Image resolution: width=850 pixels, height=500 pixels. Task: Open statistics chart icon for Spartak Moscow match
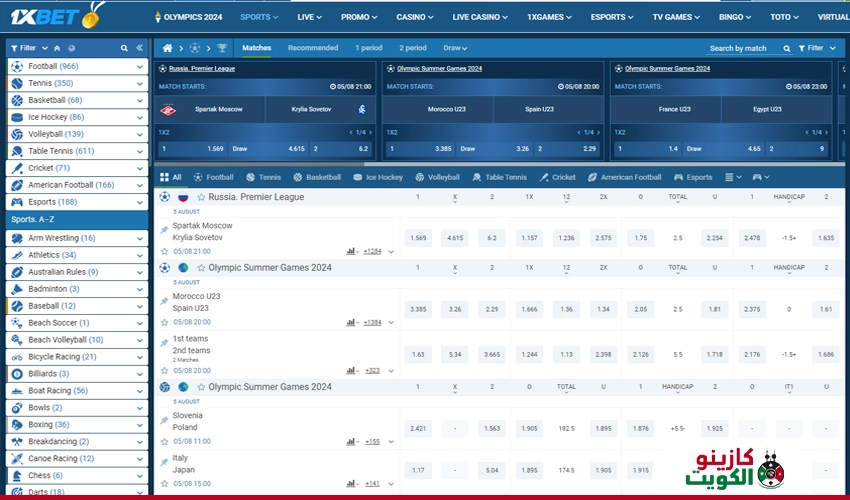pos(352,251)
